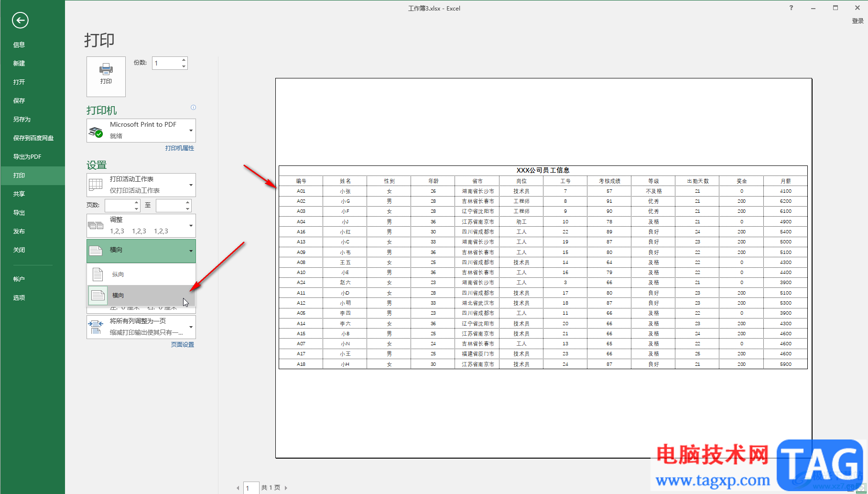This screenshot has width=868, height=494.
Task: Click the fit all columns scaling icon
Action: tap(96, 327)
